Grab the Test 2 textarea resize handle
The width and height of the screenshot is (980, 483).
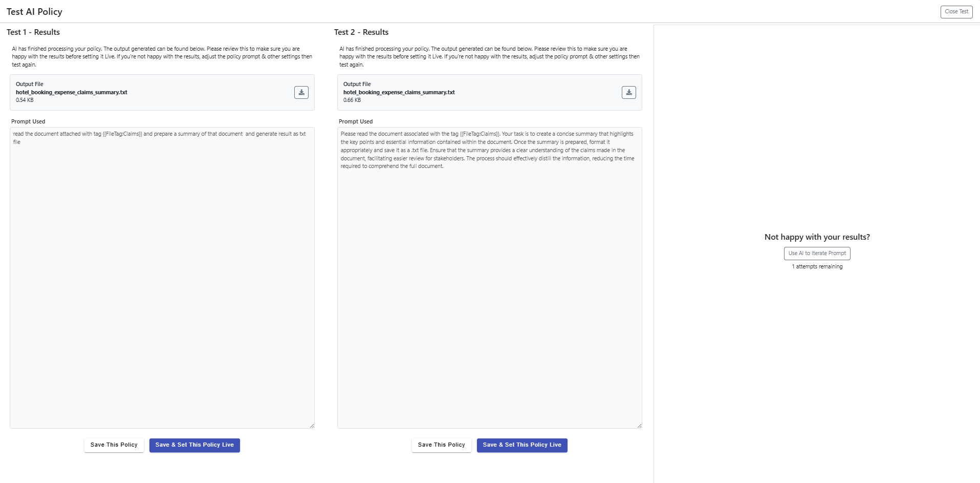pyautogui.click(x=639, y=426)
